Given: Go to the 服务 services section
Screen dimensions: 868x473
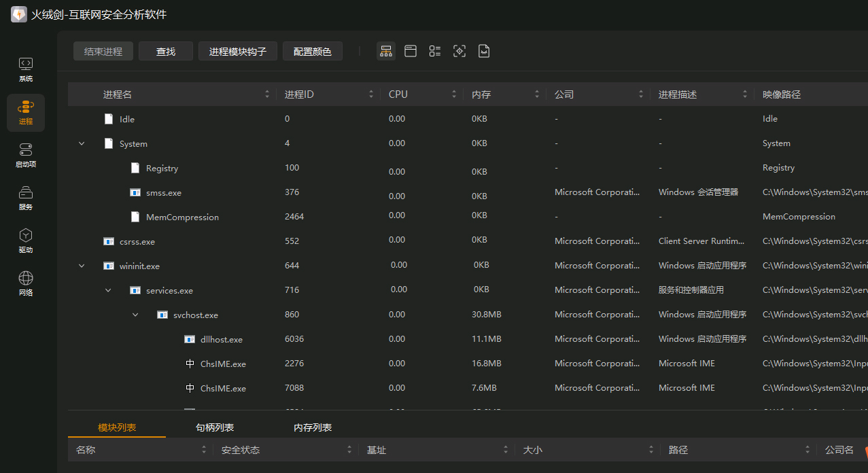Looking at the screenshot, I should click(26, 198).
